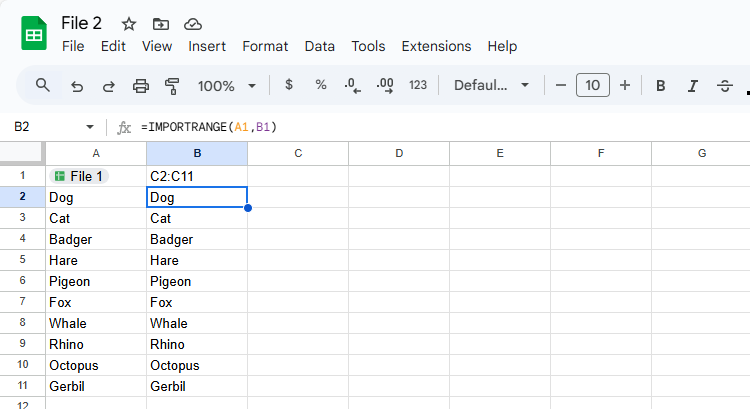Open the Data menu

[x=320, y=46]
